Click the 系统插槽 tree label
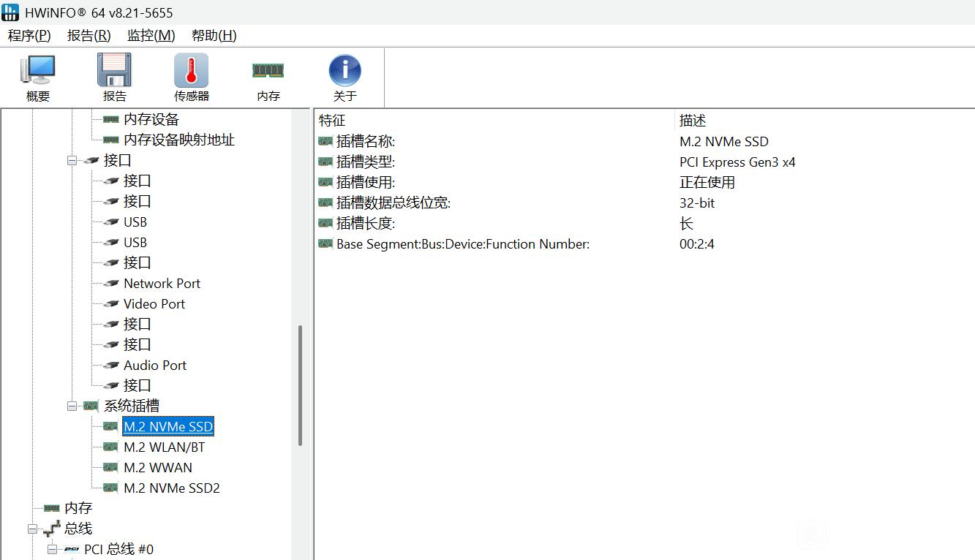The height and width of the screenshot is (560, 975). coord(132,406)
